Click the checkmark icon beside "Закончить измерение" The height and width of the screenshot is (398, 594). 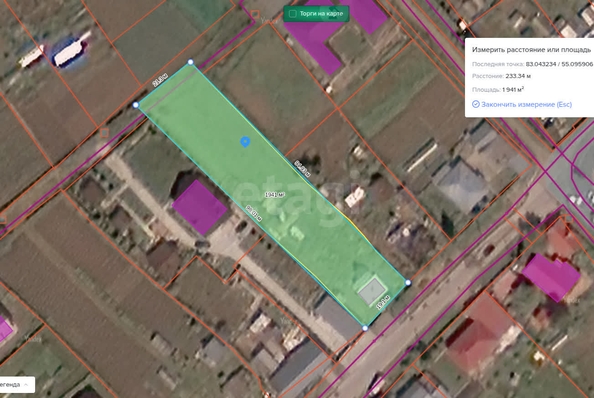coord(476,104)
